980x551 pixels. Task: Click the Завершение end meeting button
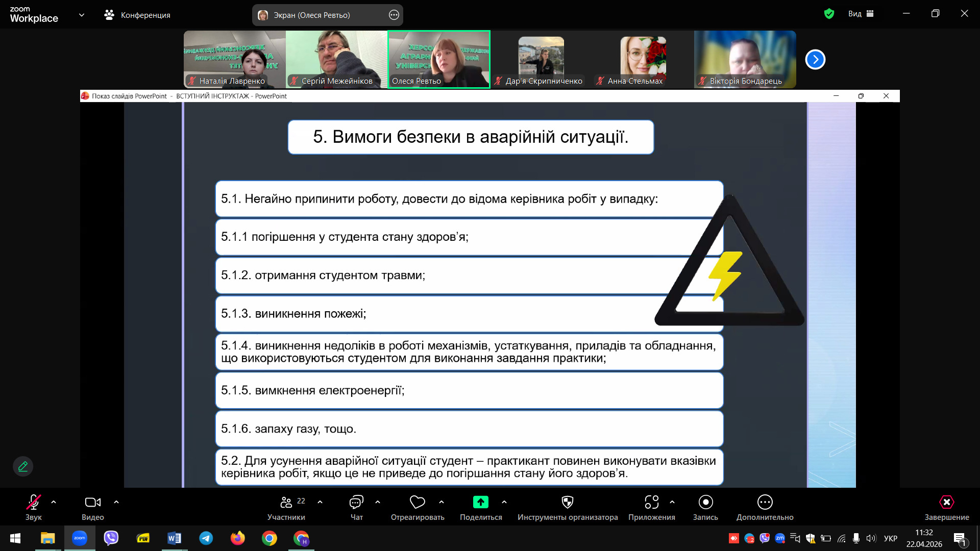coord(946,503)
